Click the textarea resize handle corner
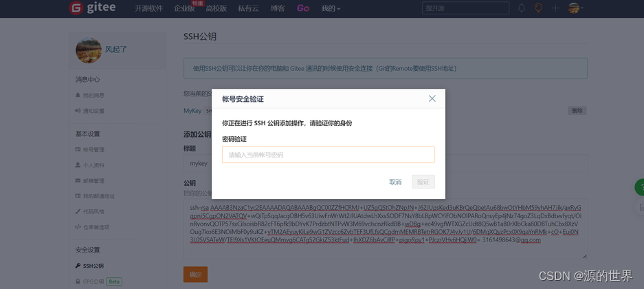644x289 pixels. [x=584, y=256]
